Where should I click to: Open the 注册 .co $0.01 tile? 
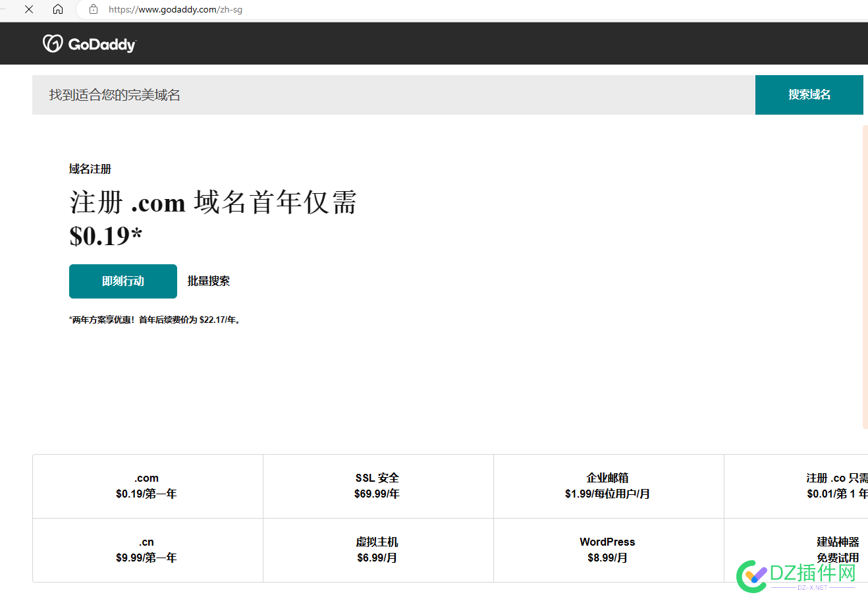(796, 486)
